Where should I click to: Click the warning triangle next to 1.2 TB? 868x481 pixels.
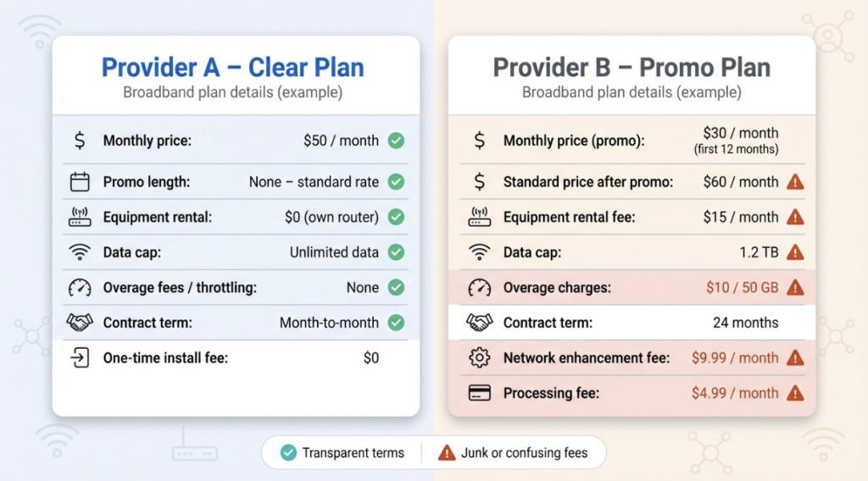(x=795, y=252)
